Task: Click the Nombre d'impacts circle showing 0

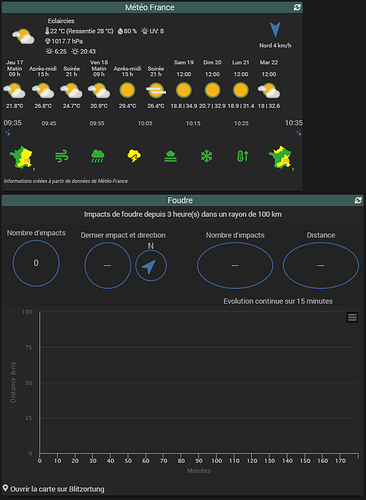Action: [36, 263]
